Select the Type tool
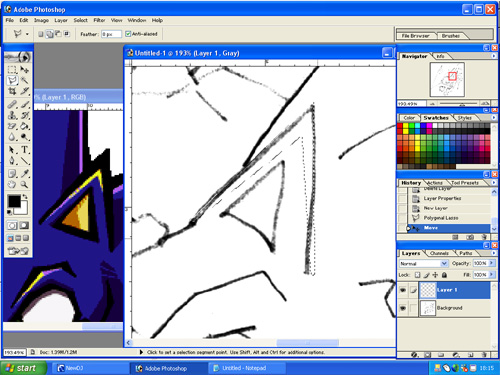Viewport: 500px width, 375px height. (x=25, y=150)
